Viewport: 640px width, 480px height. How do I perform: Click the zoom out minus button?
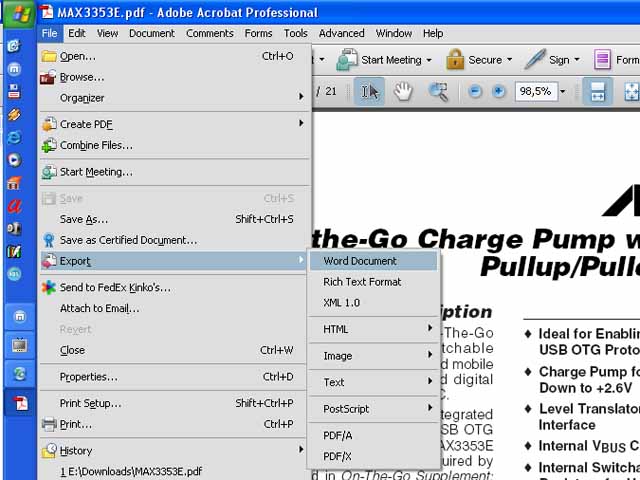[x=474, y=91]
